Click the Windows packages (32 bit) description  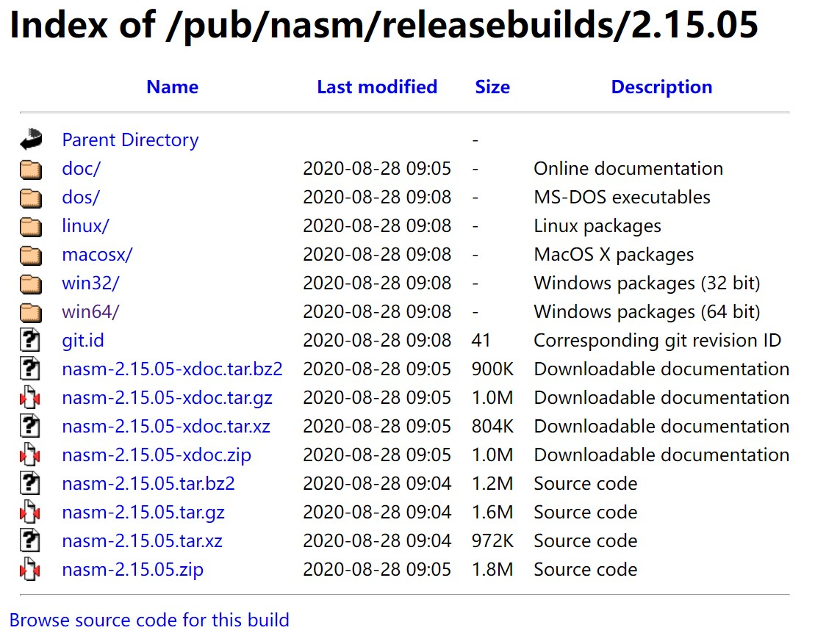[x=647, y=283]
